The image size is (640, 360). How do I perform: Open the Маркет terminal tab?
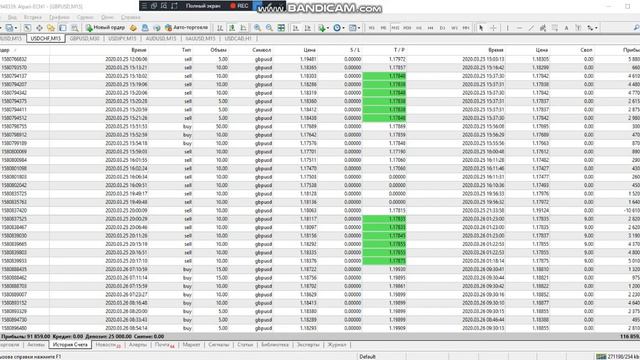[191, 345]
